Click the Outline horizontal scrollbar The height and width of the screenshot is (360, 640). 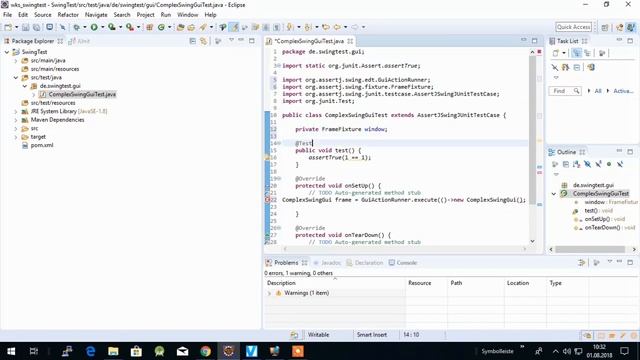[590, 249]
